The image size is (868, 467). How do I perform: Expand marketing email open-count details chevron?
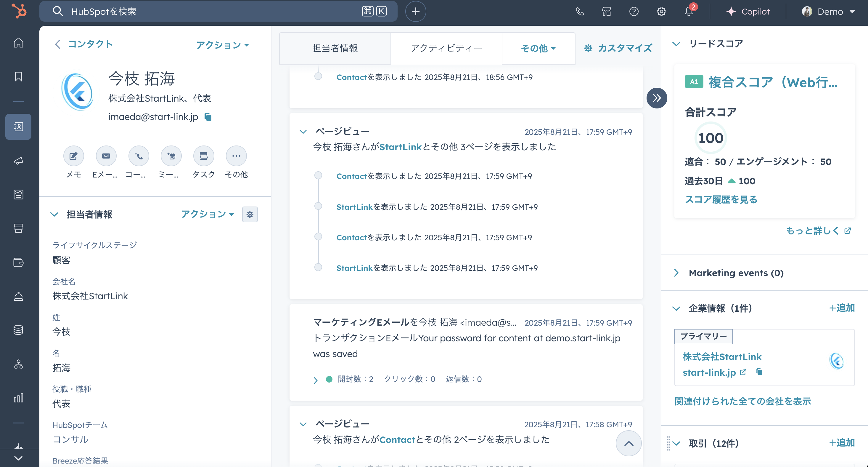(315, 380)
